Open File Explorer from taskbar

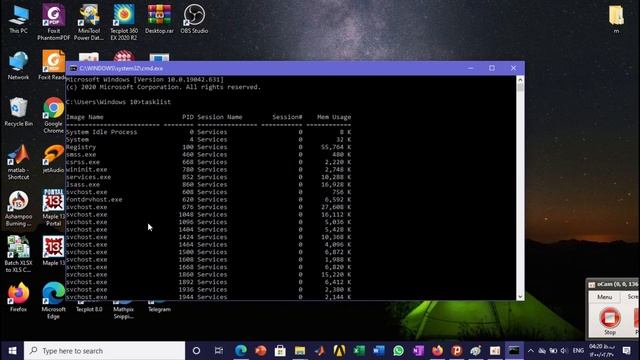click(x=300, y=351)
